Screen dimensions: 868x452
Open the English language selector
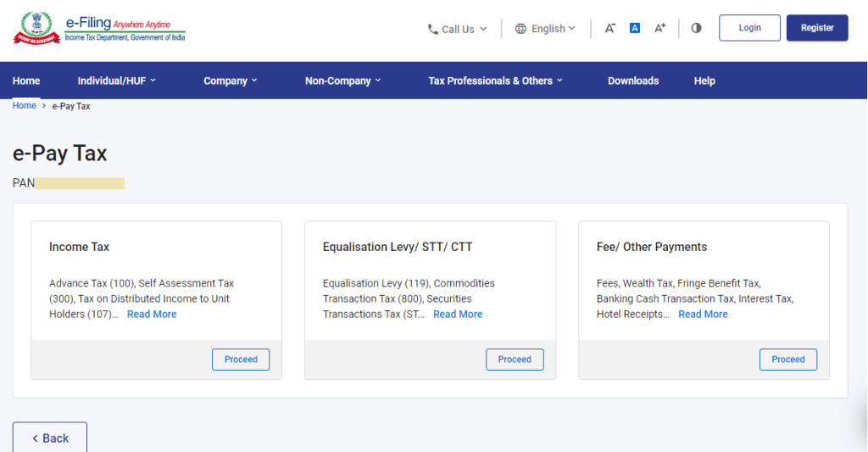[x=545, y=29]
